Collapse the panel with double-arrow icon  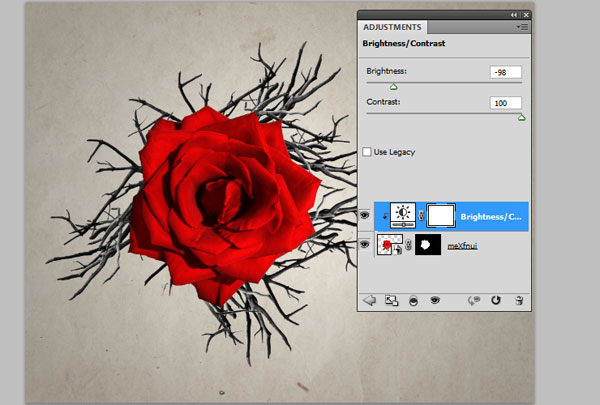click(514, 15)
